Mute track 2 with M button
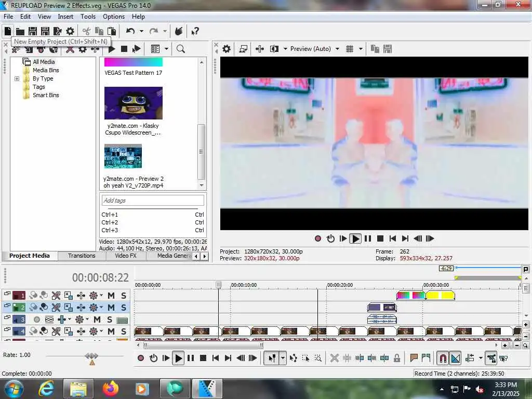532x399 pixels. click(x=111, y=308)
